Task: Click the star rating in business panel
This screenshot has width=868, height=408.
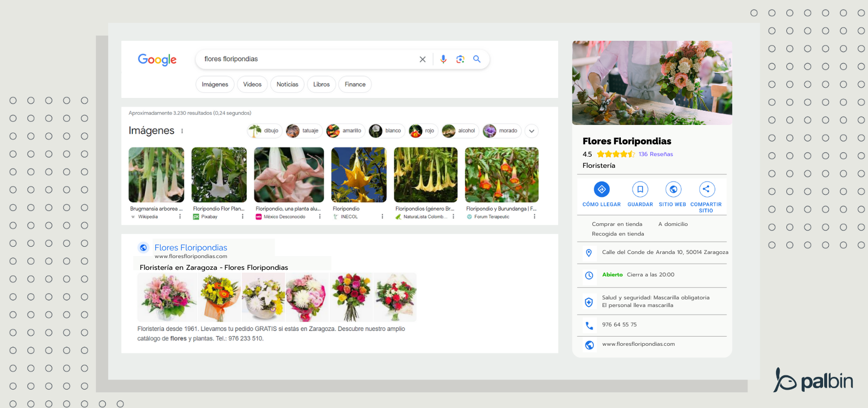Action: pos(616,154)
